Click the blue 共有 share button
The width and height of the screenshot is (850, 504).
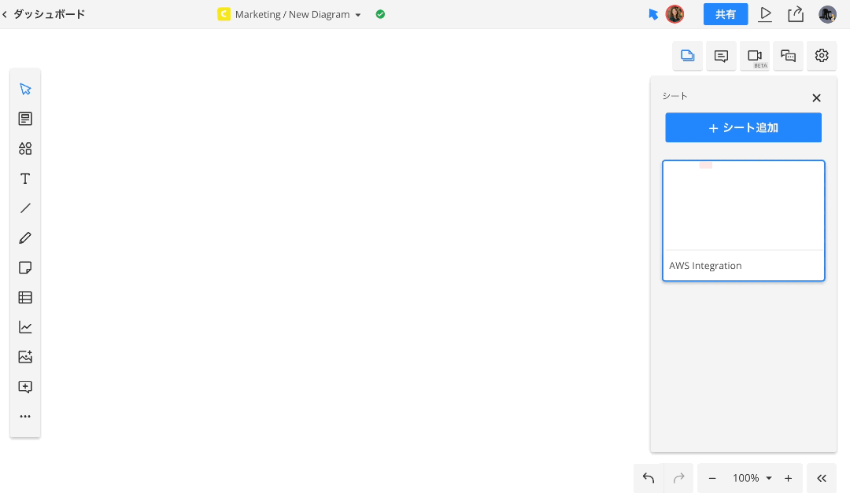pos(725,14)
